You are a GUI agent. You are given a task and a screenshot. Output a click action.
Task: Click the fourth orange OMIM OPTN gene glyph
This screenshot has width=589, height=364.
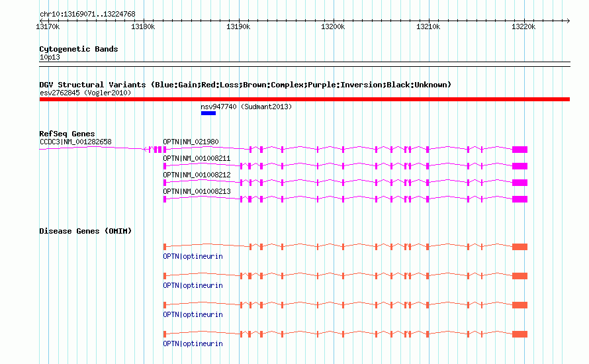point(345,334)
